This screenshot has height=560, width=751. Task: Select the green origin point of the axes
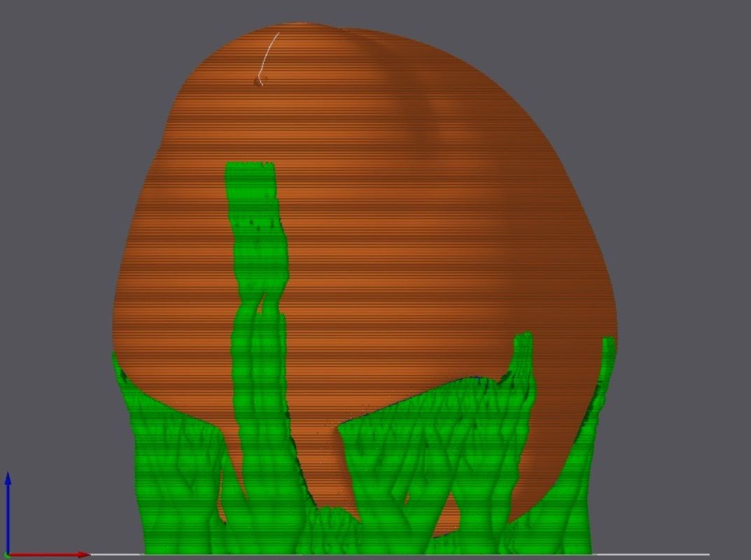7,554
